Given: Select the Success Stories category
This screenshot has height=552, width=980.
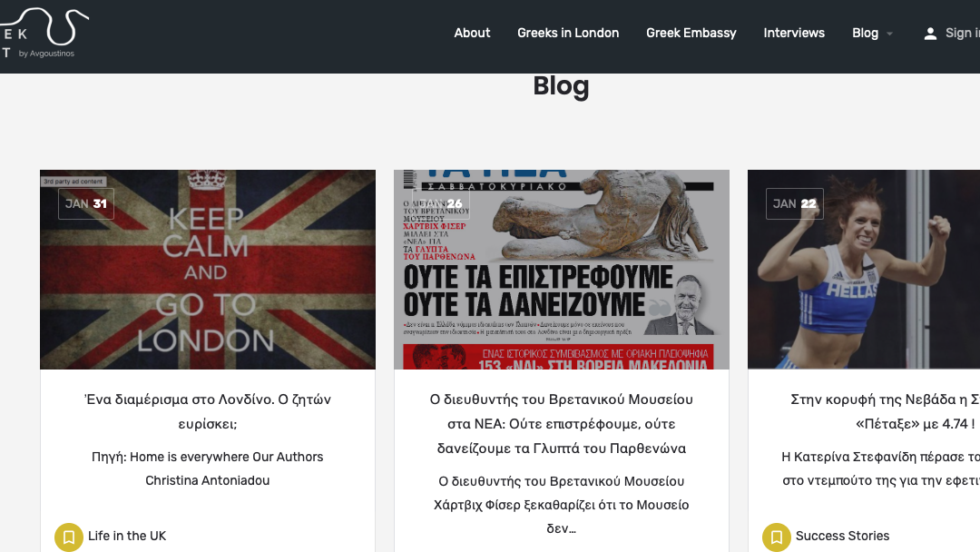Looking at the screenshot, I should click(842, 536).
